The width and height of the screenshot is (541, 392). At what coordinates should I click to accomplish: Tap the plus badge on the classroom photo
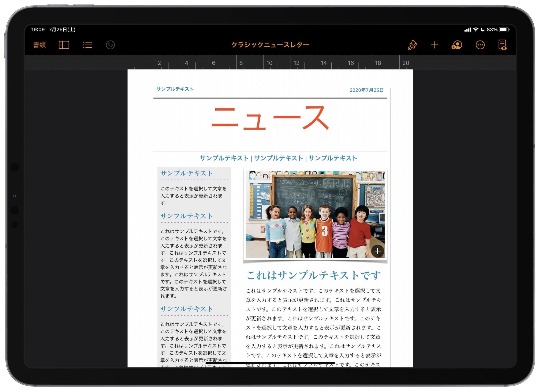[x=378, y=251]
